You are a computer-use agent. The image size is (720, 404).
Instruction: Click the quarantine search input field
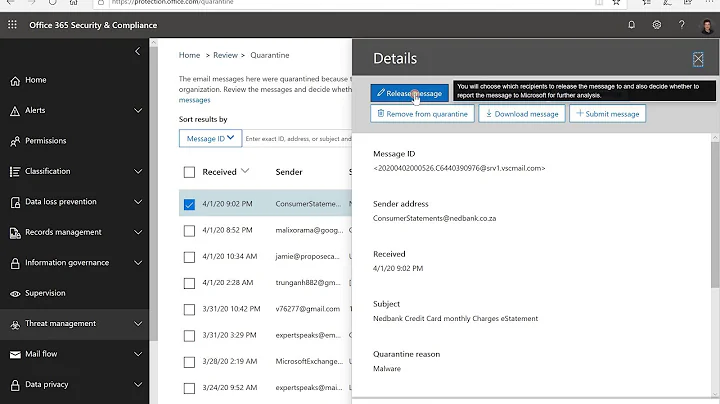point(298,138)
